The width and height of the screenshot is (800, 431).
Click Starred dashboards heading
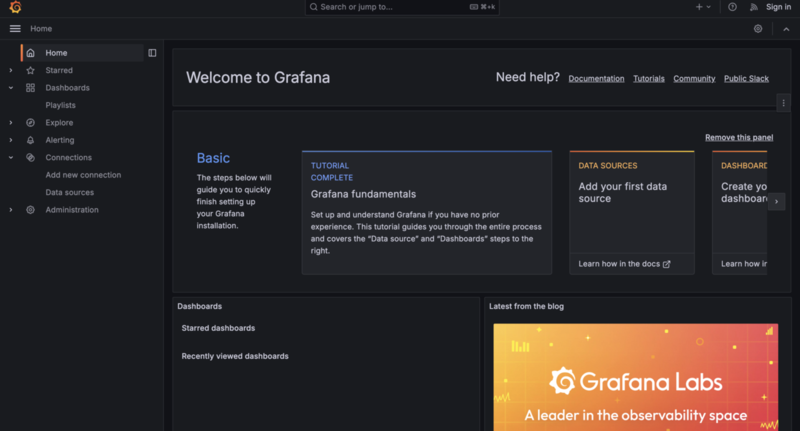(218, 328)
